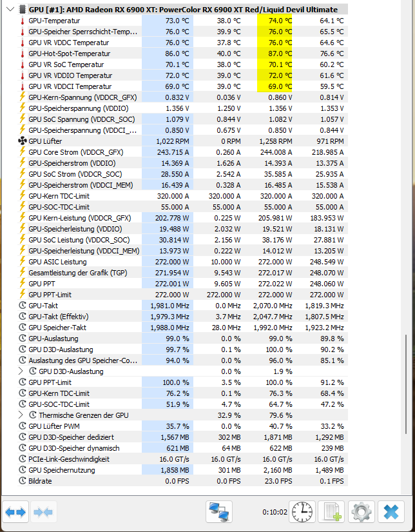Click the 1,022 RPM current fan value
This screenshot has height=532, width=415.
click(173, 141)
